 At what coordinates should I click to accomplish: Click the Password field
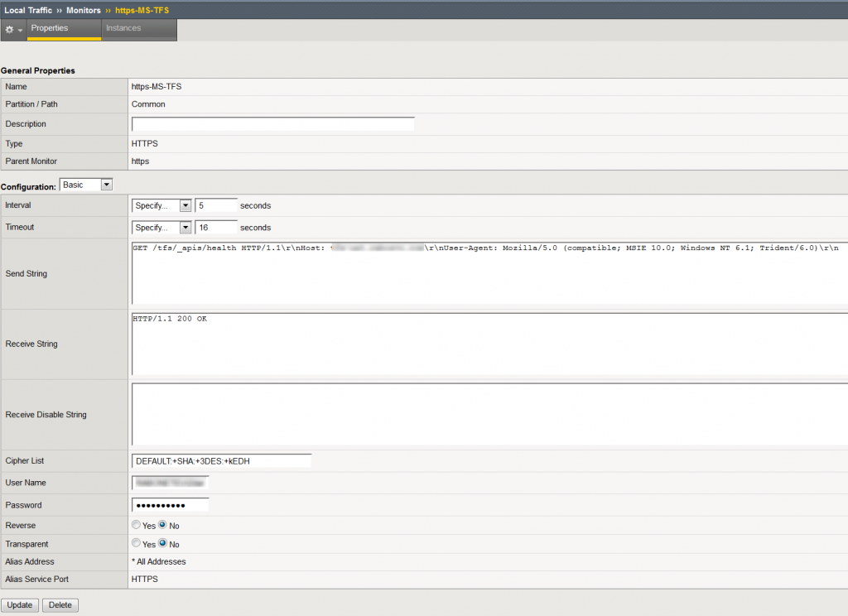(x=171, y=505)
